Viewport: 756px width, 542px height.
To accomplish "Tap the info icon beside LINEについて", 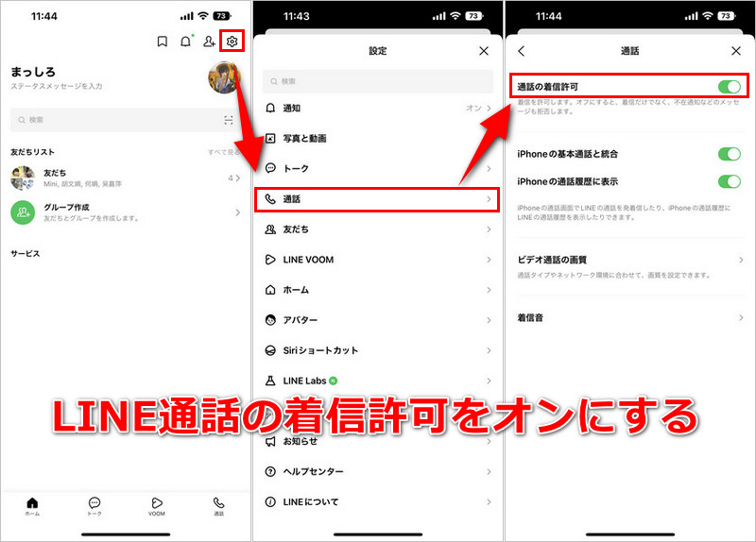I will click(x=270, y=502).
